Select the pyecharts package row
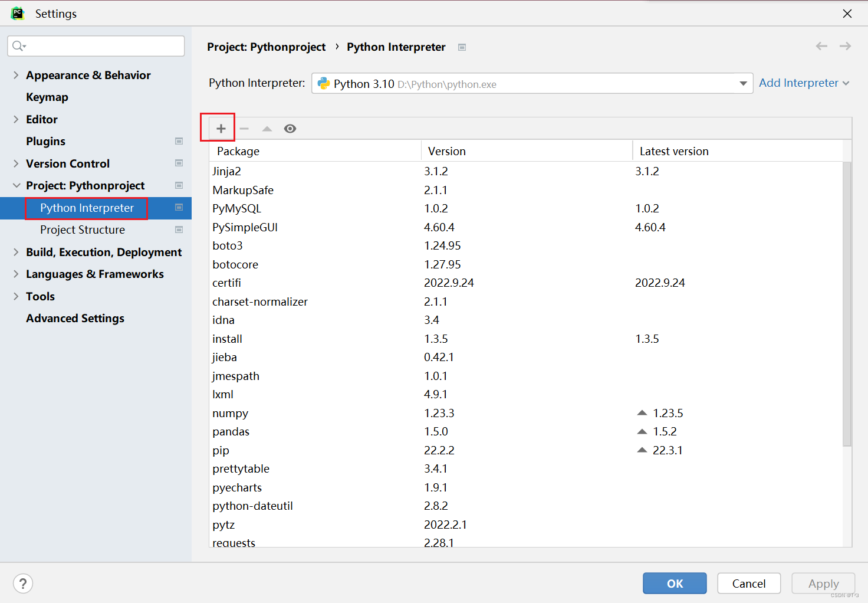The width and height of the screenshot is (868, 603). coord(526,487)
